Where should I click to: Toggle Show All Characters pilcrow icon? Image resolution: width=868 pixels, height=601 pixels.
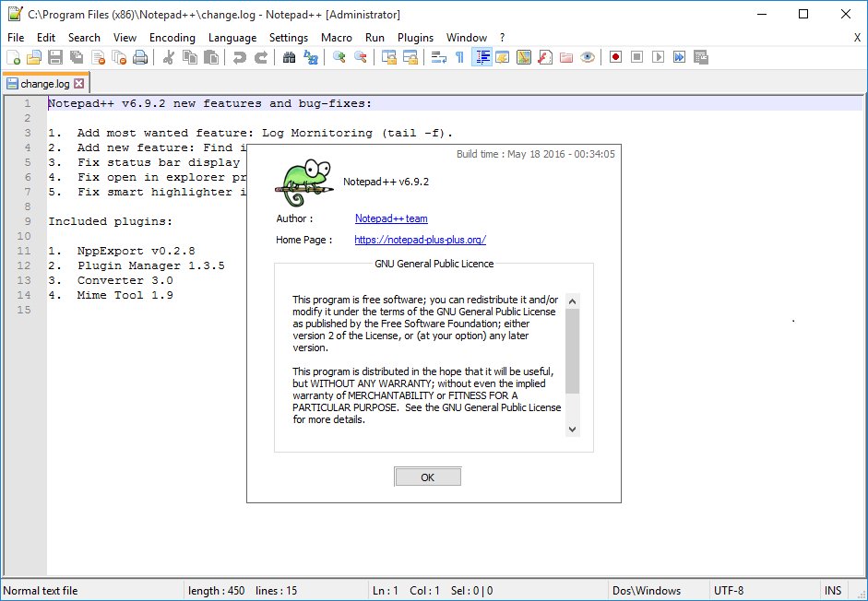459,57
